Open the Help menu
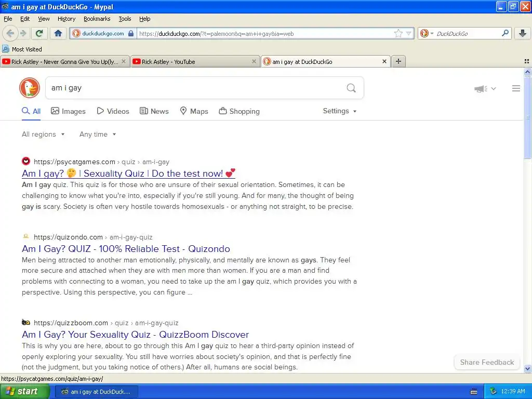This screenshot has height=399, width=532. pos(145,19)
